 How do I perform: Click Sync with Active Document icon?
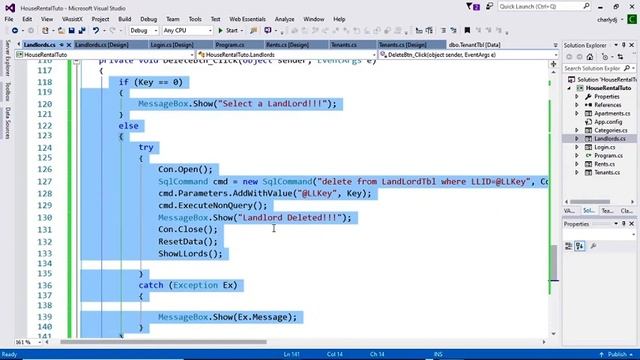[620, 57]
